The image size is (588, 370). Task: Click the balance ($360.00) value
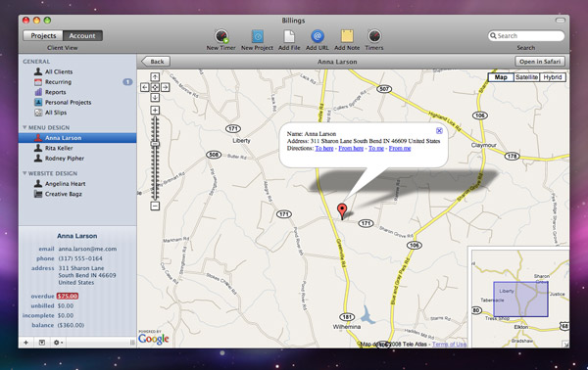(71, 325)
